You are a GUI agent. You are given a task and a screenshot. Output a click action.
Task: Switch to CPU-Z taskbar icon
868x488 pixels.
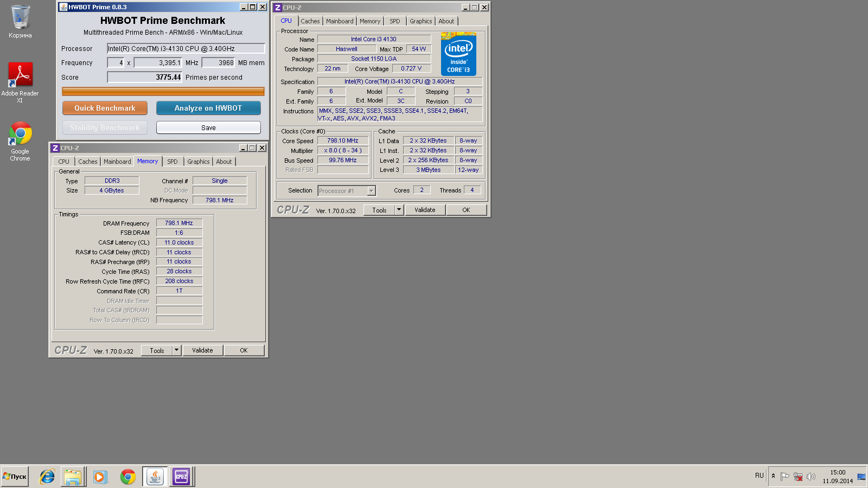click(181, 477)
